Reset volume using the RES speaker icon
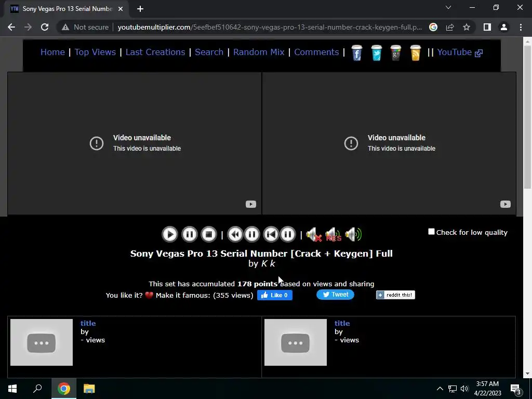532x399 pixels. [333, 234]
